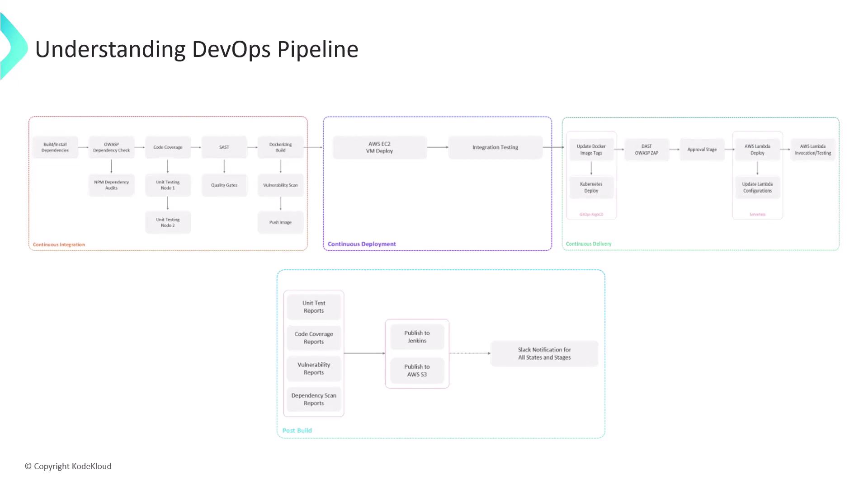Select the Kubernetes Deploy box
Screen dimensions: 868x488
591,188
